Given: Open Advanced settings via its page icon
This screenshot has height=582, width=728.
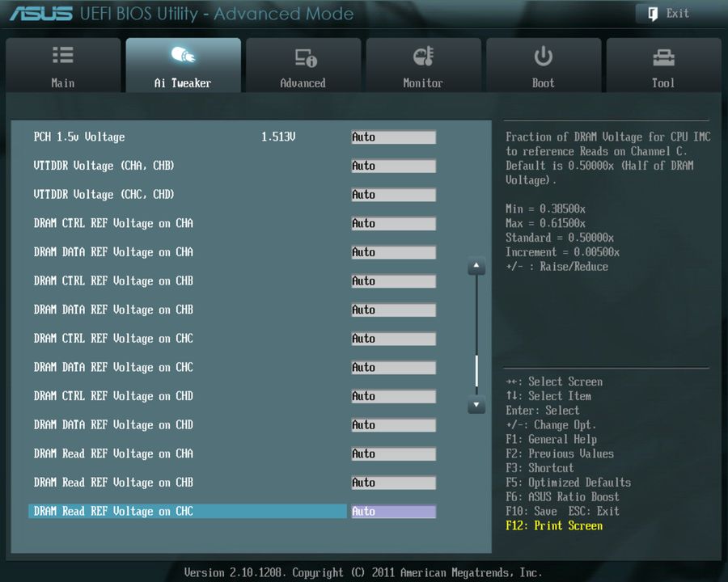Looking at the screenshot, I should [x=303, y=55].
